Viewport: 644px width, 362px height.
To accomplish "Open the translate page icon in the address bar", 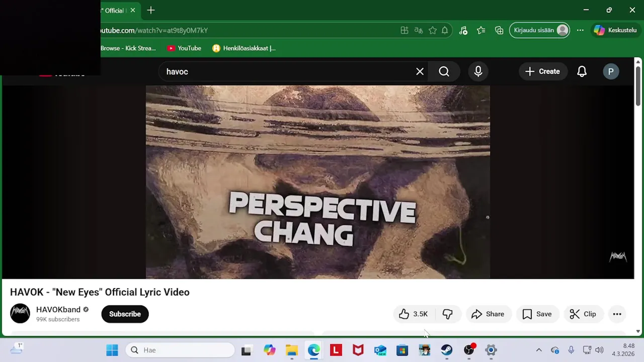I will (x=418, y=30).
